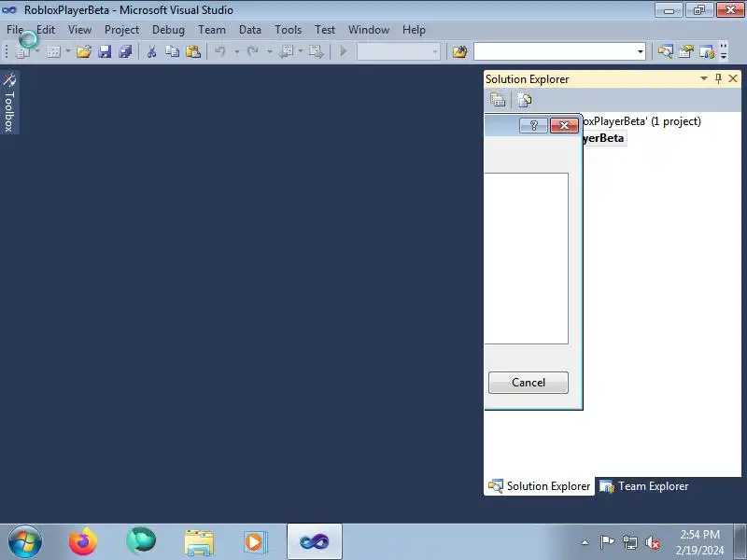
Task: Toggle Solution Explorer auto-hide pin
Action: click(x=718, y=78)
